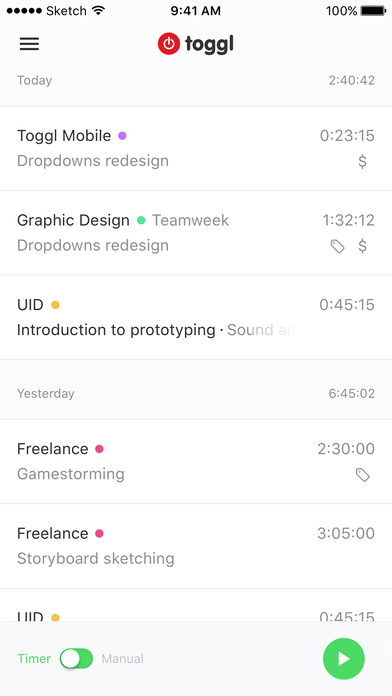Select Timer mode label
392x696 pixels.
coord(34,659)
